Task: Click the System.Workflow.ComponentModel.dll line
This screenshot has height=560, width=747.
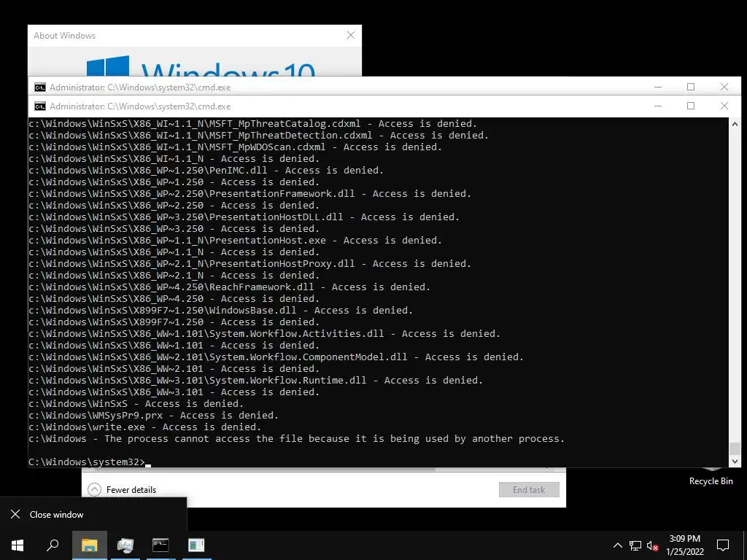Action: coord(276,357)
